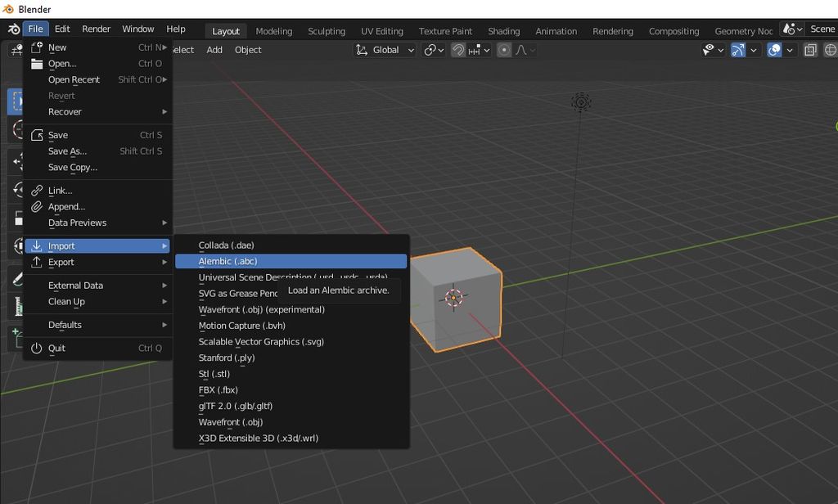Open the object visibility eye dropdown
Image resolution: width=838 pixels, height=504 pixels.
pyautogui.click(x=714, y=50)
